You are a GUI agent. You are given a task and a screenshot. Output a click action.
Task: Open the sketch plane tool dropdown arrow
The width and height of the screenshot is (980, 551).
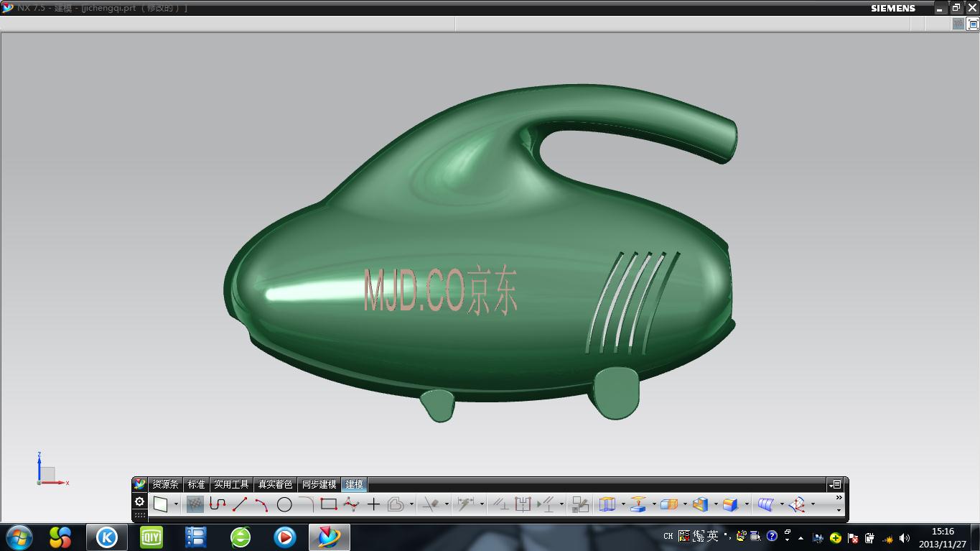pyautogui.click(x=176, y=504)
